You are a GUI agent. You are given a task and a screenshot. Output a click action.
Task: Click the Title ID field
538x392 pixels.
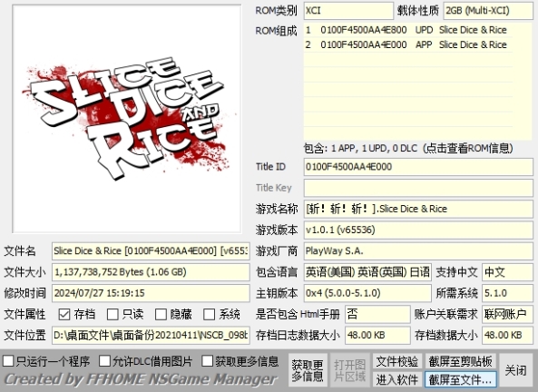(418, 167)
